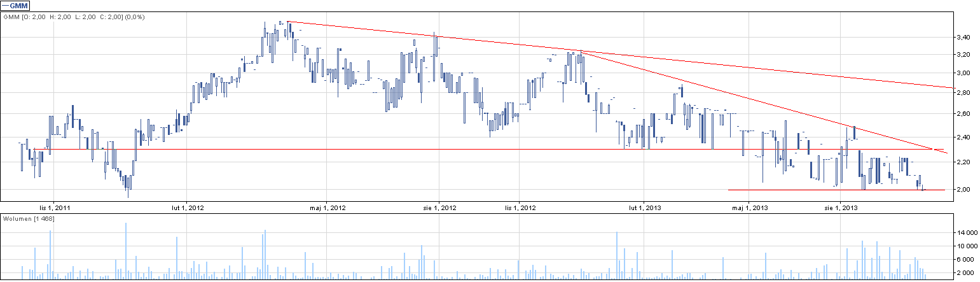The height and width of the screenshot is (282, 980).
Task: Click the 'Wolumen [1 468]' panel label
Action: [29, 219]
